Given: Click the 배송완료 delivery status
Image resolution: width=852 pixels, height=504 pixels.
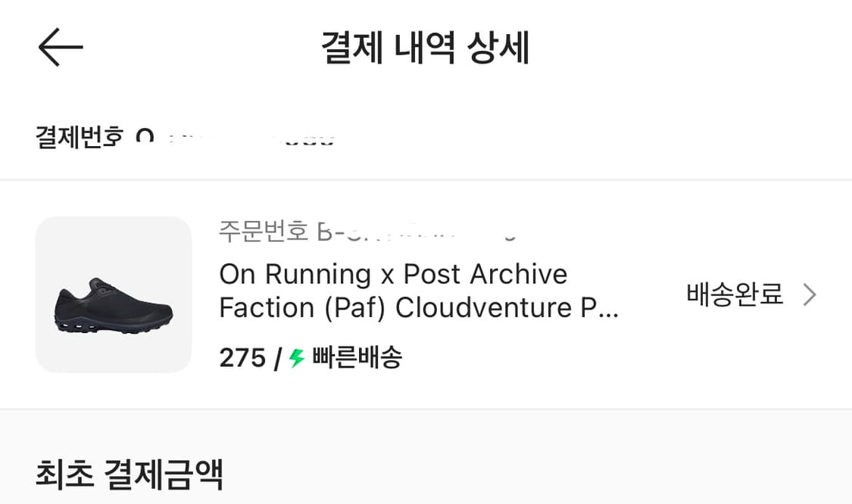Looking at the screenshot, I should coord(734,294).
